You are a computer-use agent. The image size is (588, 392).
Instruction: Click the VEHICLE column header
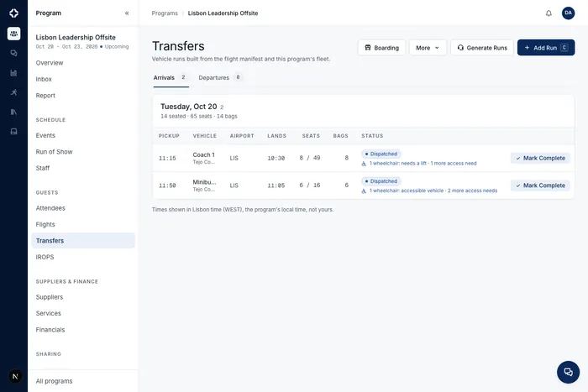205,136
